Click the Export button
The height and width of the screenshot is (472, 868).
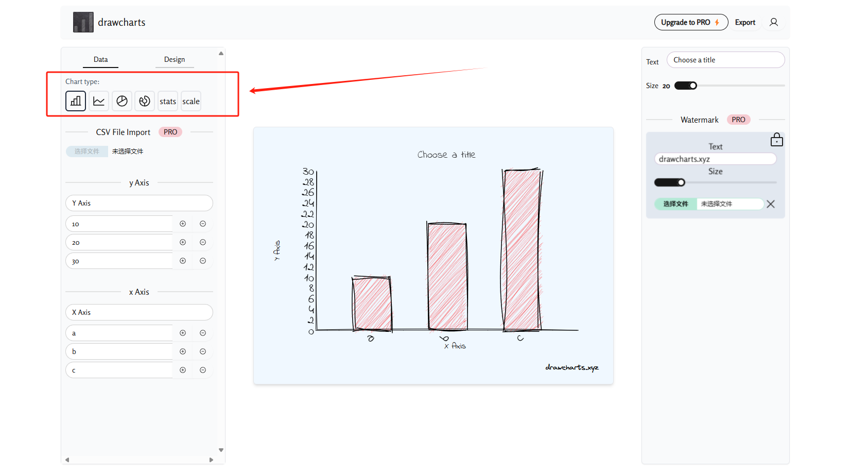coord(745,22)
